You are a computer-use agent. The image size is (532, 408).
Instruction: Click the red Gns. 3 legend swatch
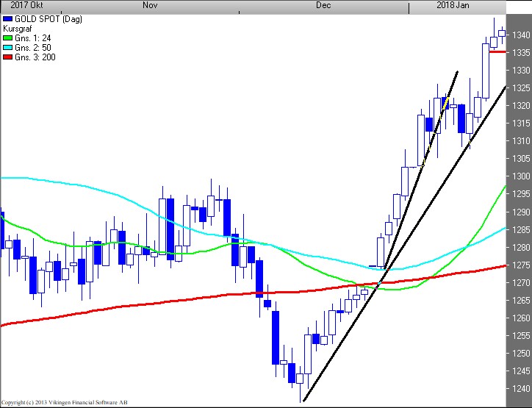8,57
